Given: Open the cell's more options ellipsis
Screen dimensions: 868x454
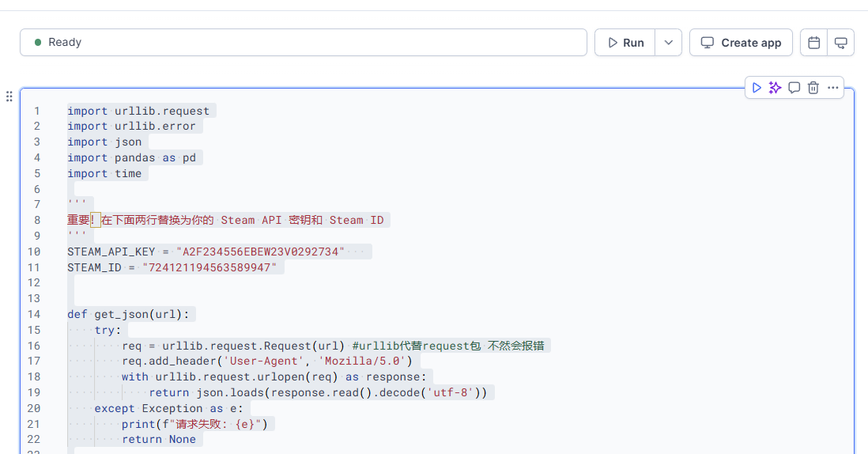Looking at the screenshot, I should click(832, 88).
